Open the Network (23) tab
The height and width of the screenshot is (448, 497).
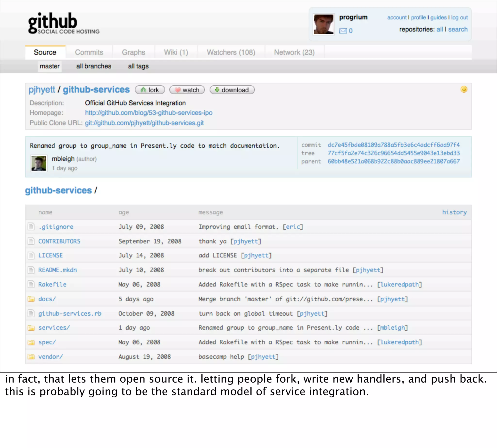tap(294, 52)
